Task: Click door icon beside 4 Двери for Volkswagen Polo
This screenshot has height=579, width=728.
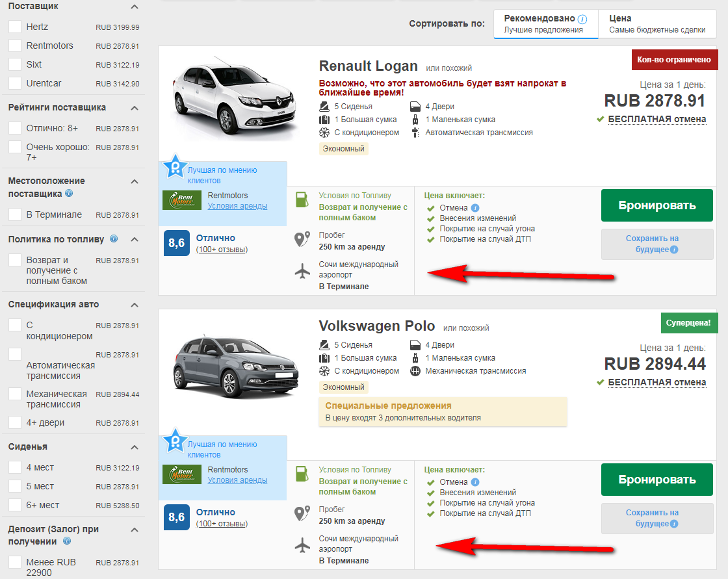Action: coord(415,345)
